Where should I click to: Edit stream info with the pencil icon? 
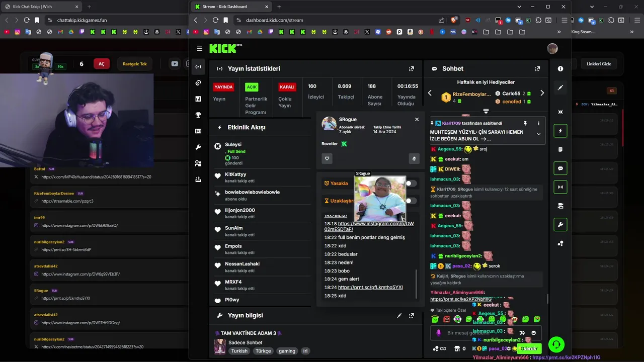[399, 316]
